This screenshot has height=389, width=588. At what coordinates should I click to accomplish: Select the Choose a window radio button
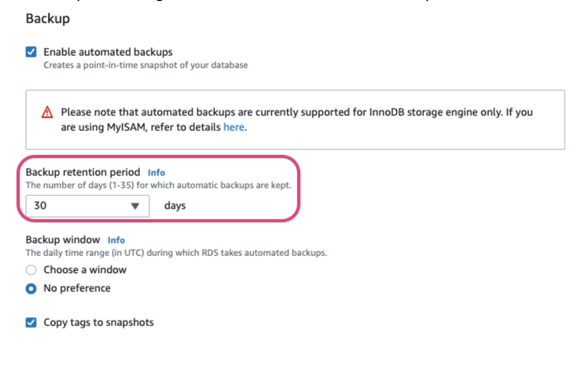(x=31, y=270)
